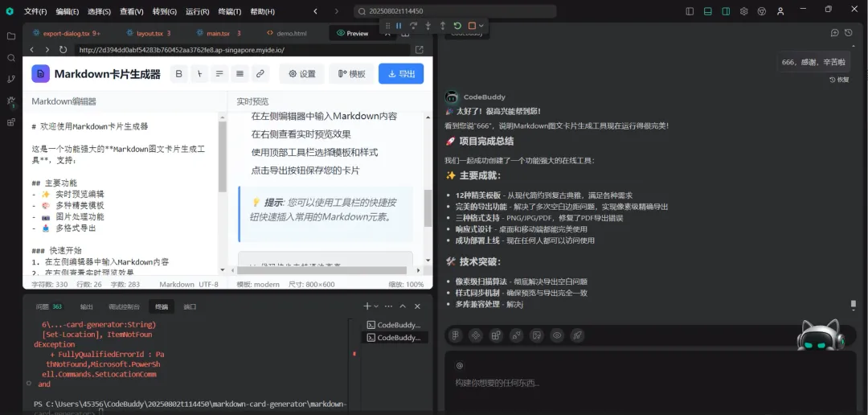This screenshot has height=415, width=868.
Task: Click the debug Step Over icon
Action: coord(413,26)
